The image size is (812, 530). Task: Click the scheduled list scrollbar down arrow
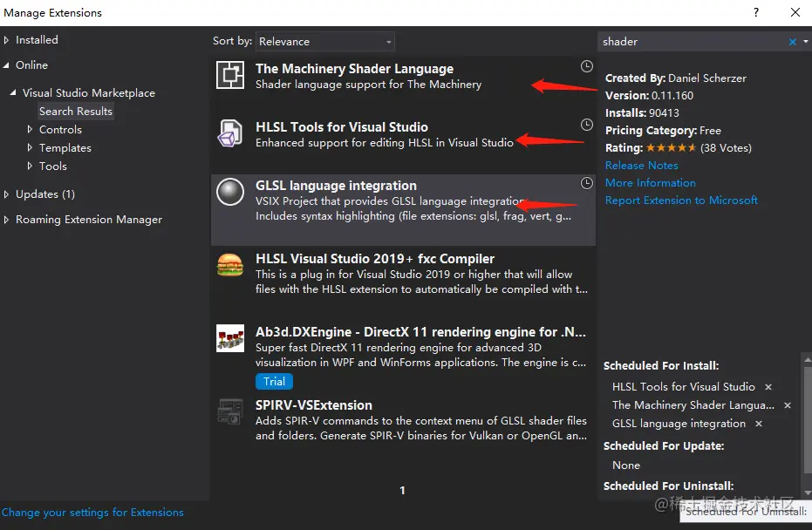coord(808,493)
